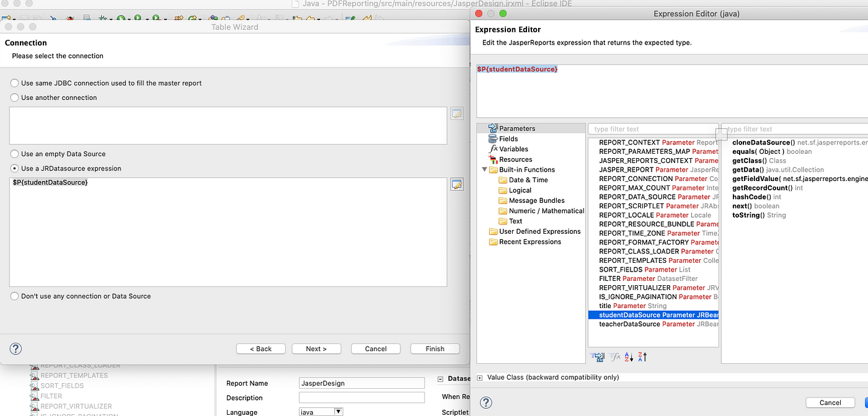Click the Numeric / Mathematical folder icon

(x=503, y=211)
